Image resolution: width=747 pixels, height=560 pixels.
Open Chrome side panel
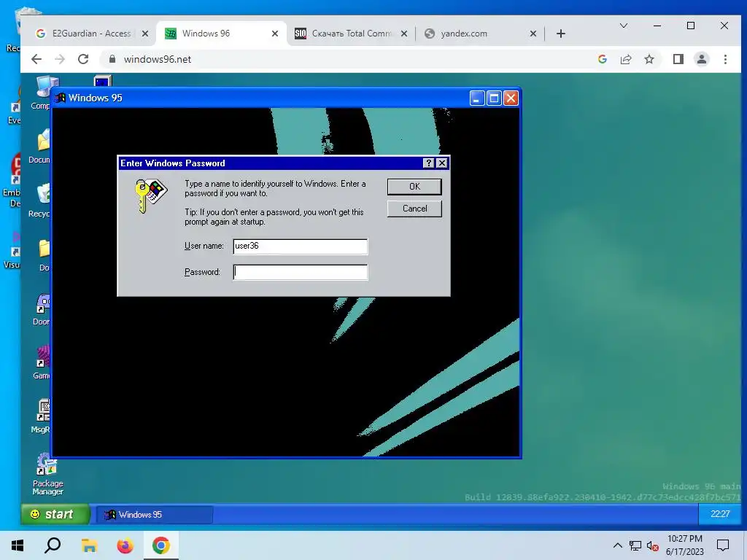click(678, 59)
